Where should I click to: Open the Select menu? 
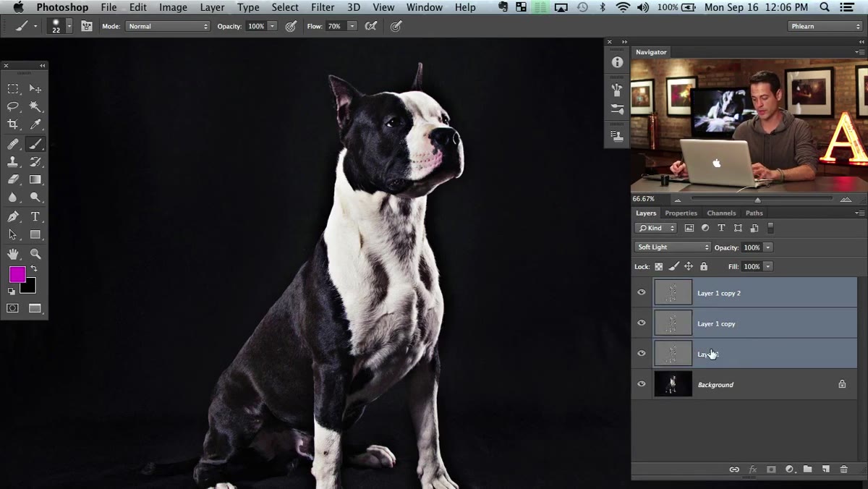[x=285, y=7]
